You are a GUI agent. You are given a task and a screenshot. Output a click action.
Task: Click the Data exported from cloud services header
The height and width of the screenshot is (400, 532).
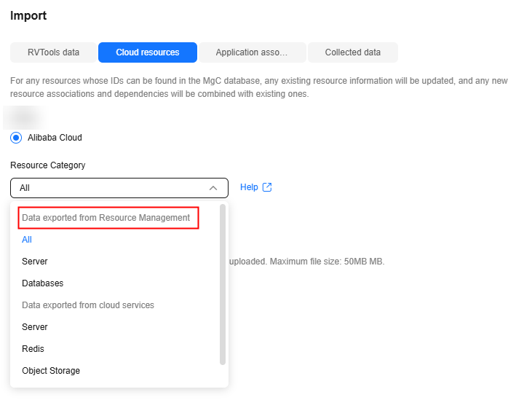88,305
